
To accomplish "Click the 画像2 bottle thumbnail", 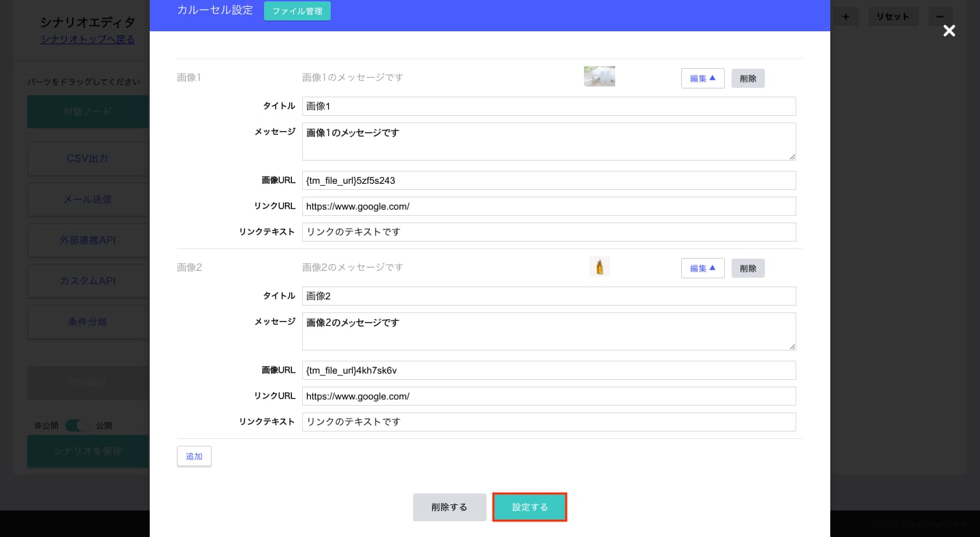I will (600, 266).
